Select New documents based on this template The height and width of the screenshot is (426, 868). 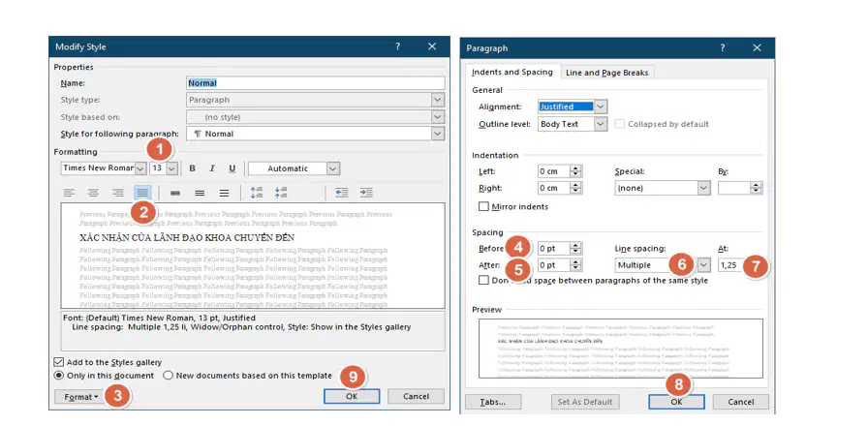(169, 375)
